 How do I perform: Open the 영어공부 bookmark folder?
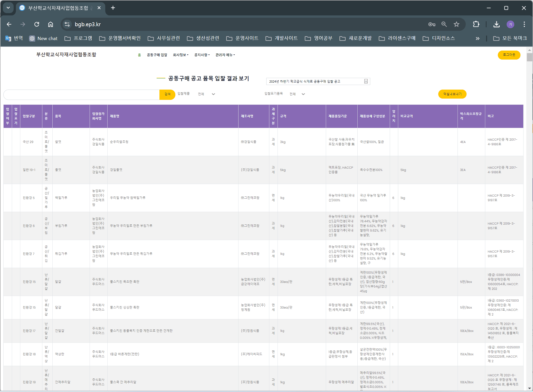[x=319, y=38]
